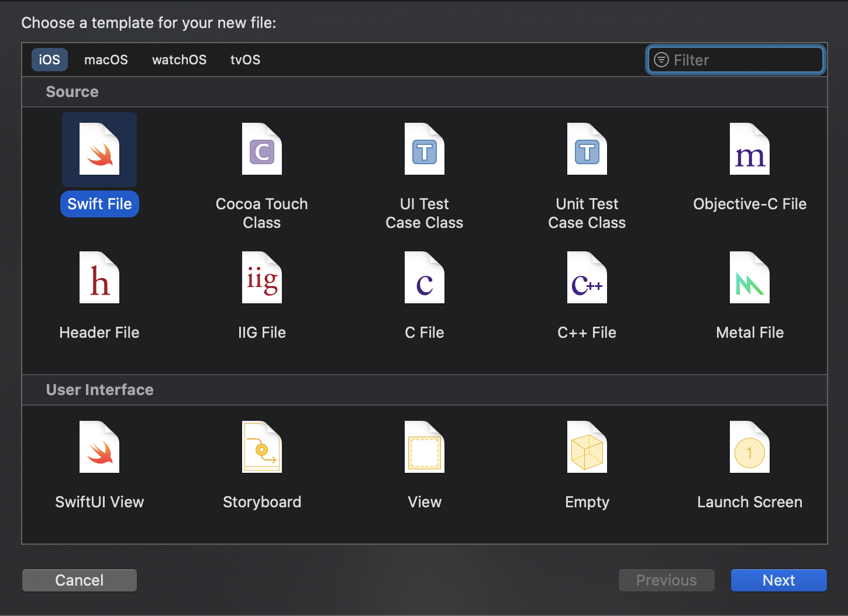This screenshot has width=848, height=616.
Task: Open the watchOS platform tab
Action: (x=180, y=60)
